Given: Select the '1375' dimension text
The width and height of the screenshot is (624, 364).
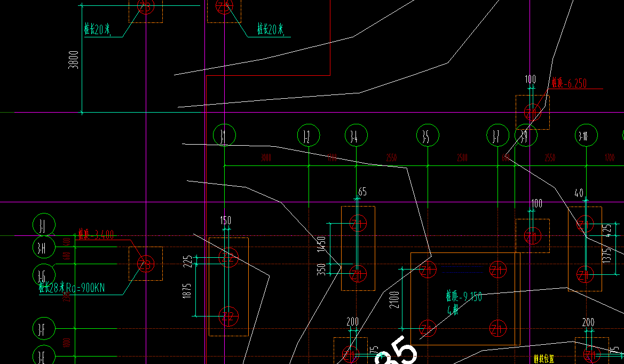Looking at the screenshot, I should click(606, 255).
